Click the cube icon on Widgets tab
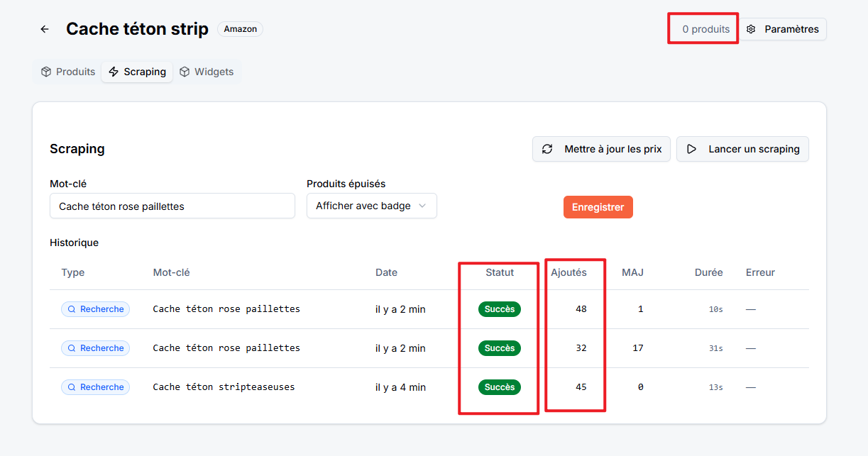The width and height of the screenshot is (868, 456). click(x=185, y=72)
